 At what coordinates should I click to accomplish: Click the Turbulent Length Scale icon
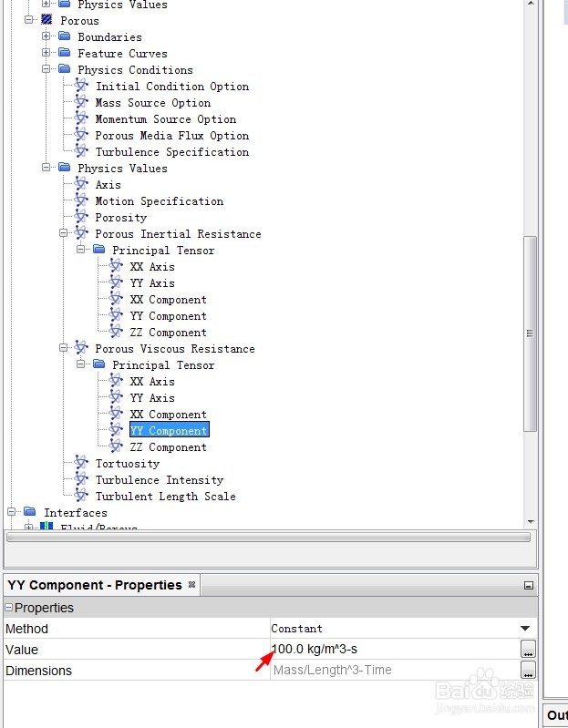click(x=81, y=496)
